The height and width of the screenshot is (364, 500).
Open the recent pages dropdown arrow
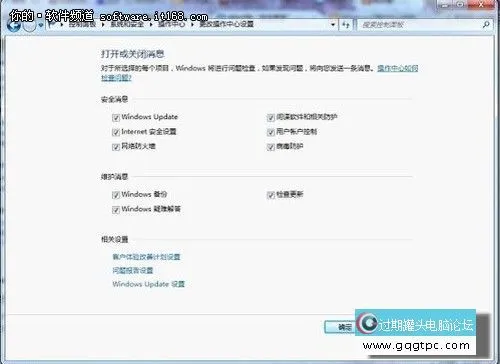tap(40, 25)
